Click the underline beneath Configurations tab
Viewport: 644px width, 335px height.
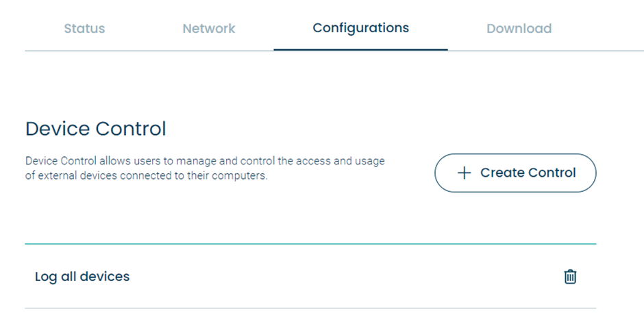360,50
